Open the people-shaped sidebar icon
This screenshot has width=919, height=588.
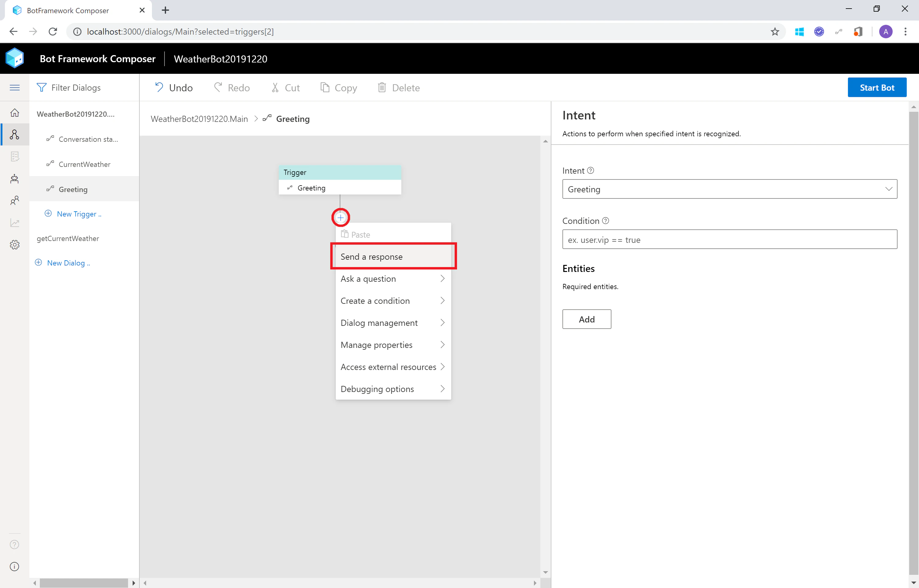point(14,201)
